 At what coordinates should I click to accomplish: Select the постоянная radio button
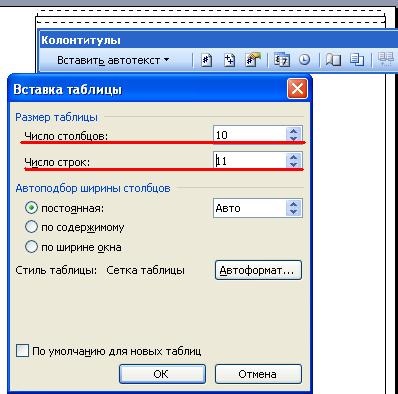[x=31, y=208]
